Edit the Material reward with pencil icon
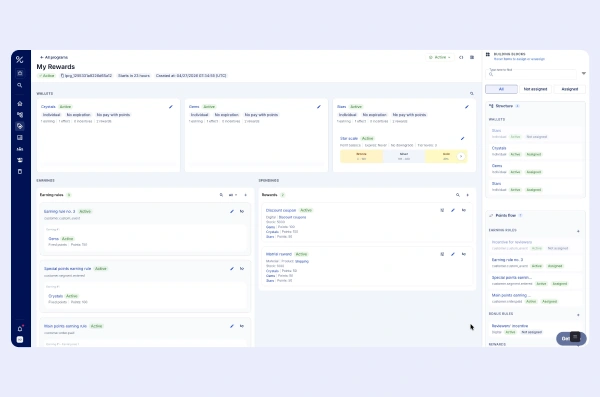 pyautogui.click(x=453, y=254)
